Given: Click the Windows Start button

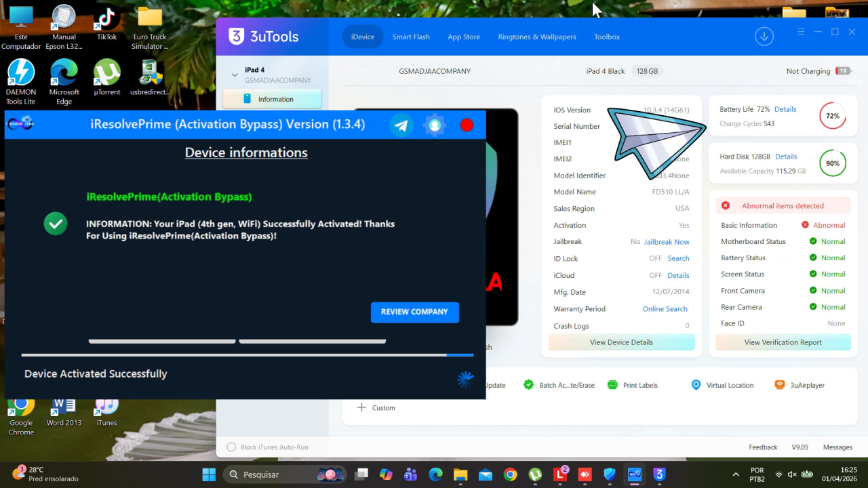Looking at the screenshot, I should point(209,474).
